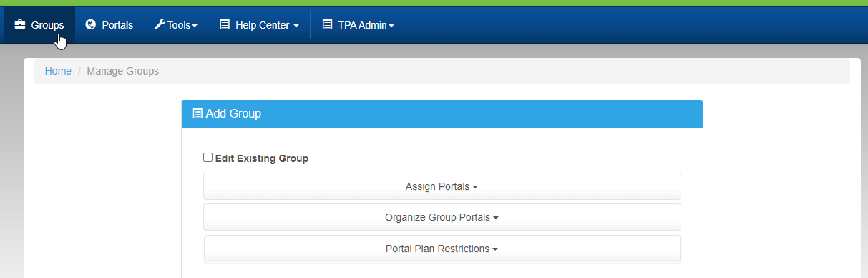Click the caret arrow next to TPA Admin
This screenshot has width=868, height=278.
pyautogui.click(x=391, y=26)
